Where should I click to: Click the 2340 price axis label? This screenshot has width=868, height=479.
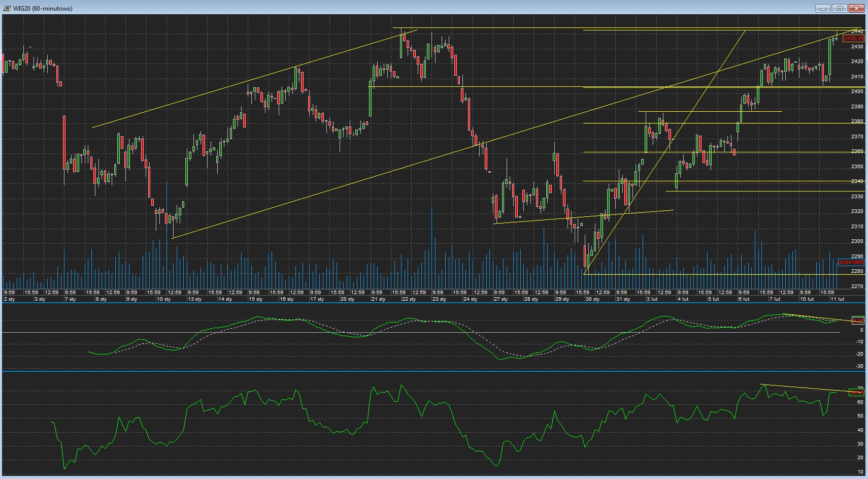click(857, 181)
